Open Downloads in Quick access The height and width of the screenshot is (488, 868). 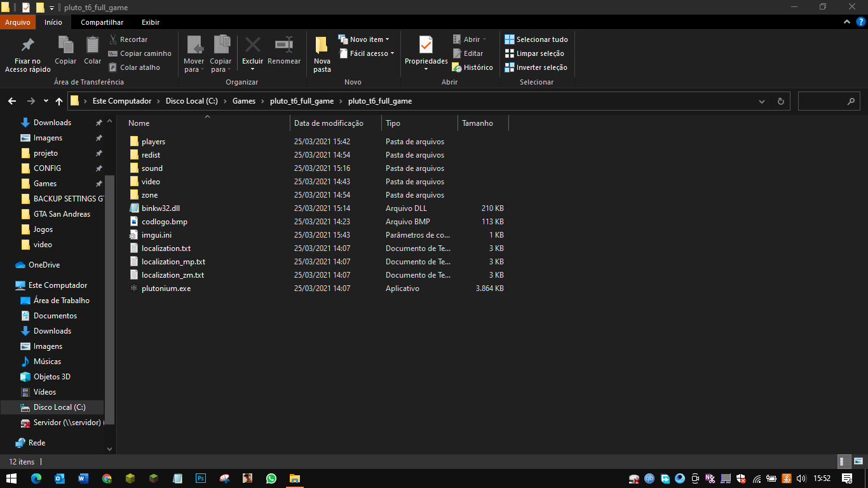click(x=52, y=123)
